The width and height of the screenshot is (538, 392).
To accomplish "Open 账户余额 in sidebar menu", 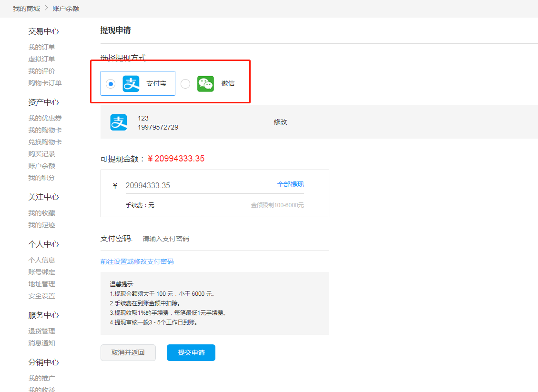I will [x=41, y=166].
